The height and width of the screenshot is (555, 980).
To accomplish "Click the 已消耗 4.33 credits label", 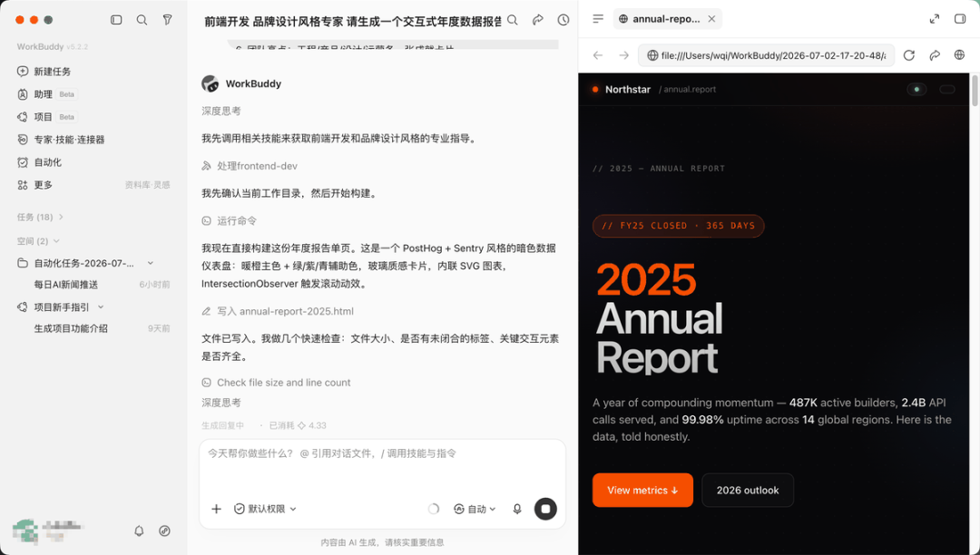I will 298,425.
